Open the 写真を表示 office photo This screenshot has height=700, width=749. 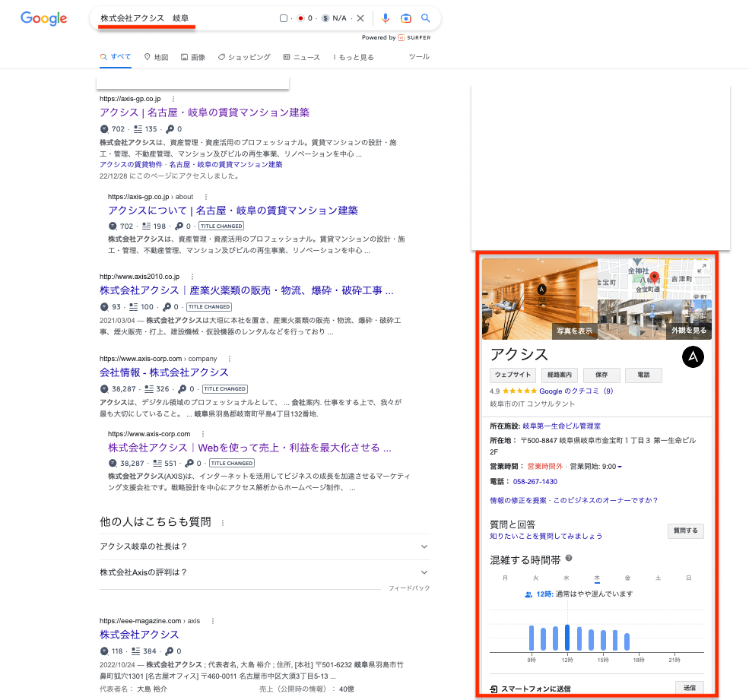(540, 299)
